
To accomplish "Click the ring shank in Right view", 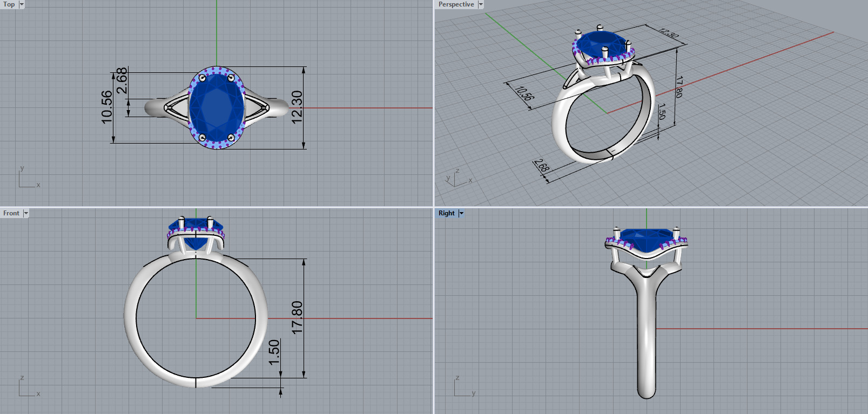I will coord(647,340).
